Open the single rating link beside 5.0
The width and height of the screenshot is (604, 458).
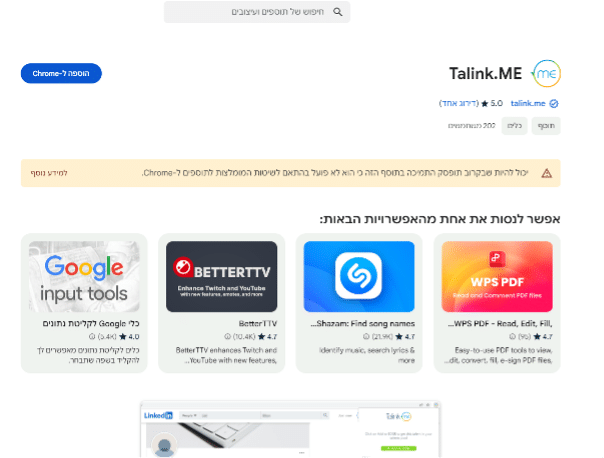[x=459, y=103]
